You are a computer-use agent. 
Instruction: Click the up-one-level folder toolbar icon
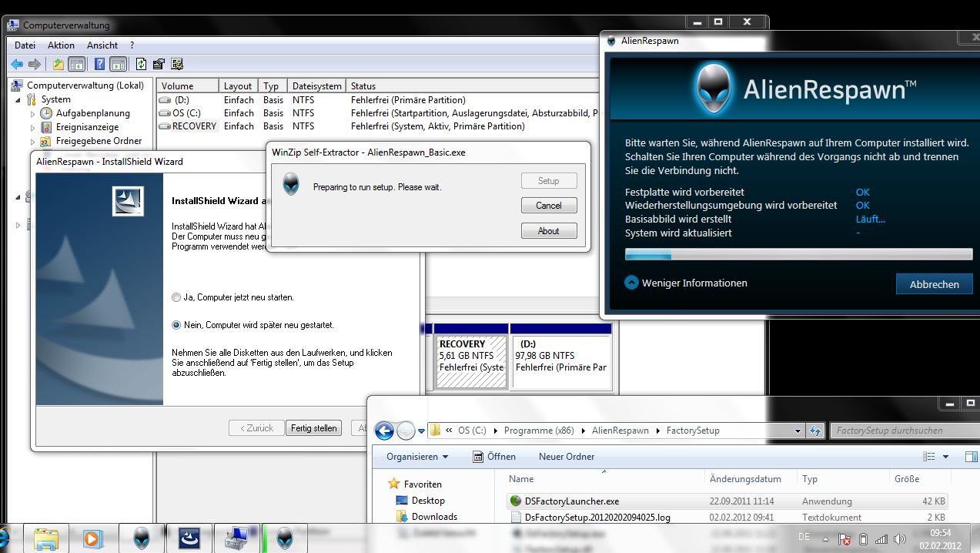[59, 65]
